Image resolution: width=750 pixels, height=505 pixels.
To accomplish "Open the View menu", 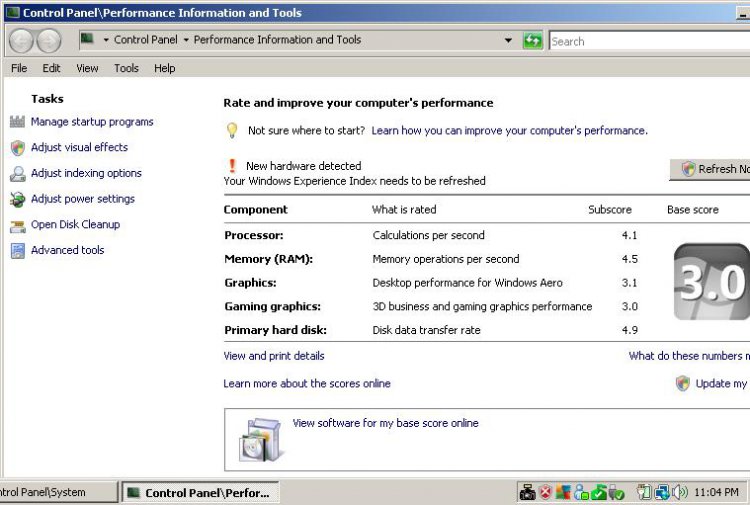I will click(x=87, y=68).
